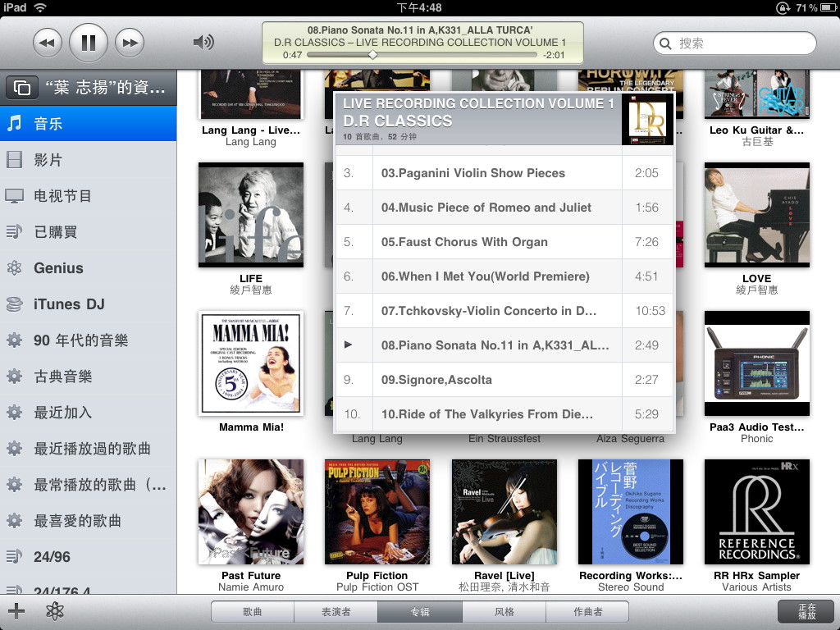Switch to 歌曲 songs tab

coord(253,612)
